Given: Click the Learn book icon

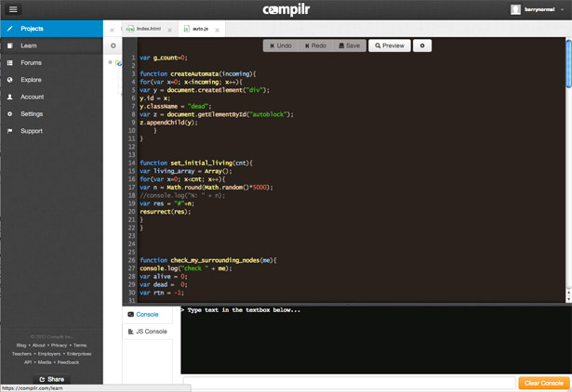Looking at the screenshot, I should coord(10,46).
